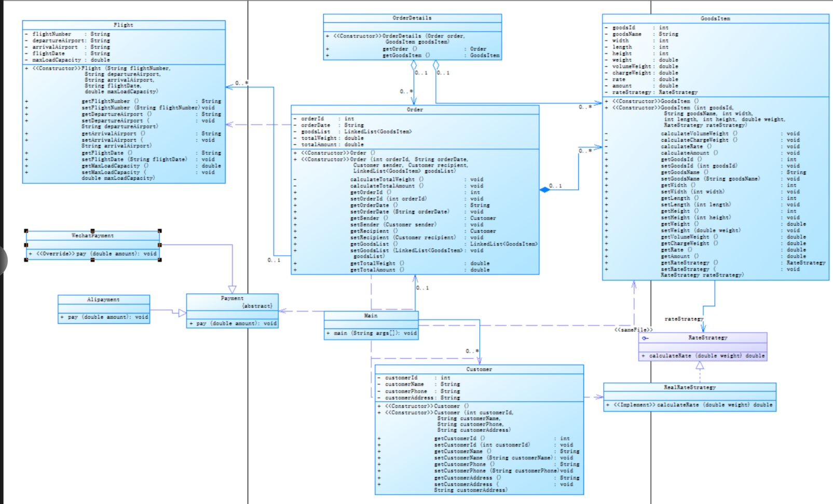Select the Order class header

coord(415,110)
